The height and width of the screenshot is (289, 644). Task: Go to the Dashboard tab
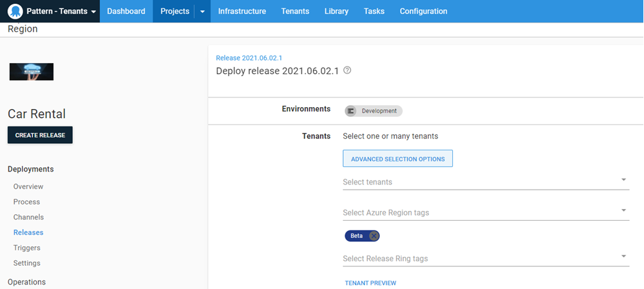click(126, 12)
